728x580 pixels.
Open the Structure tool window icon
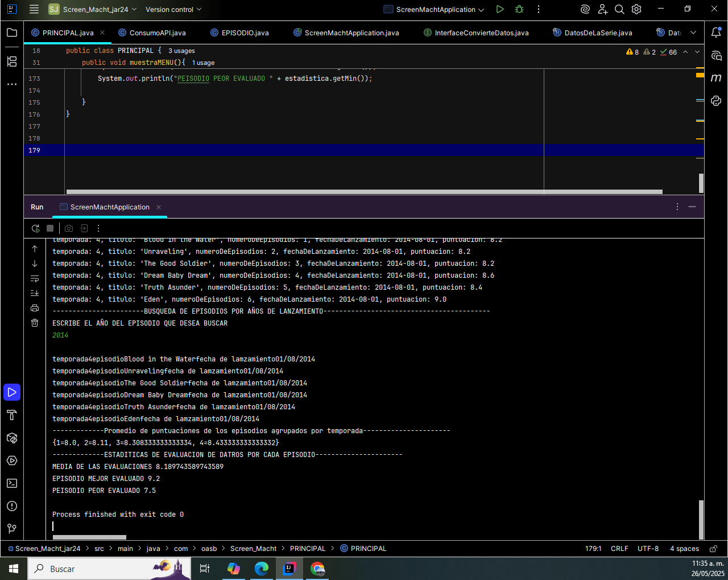(12, 61)
